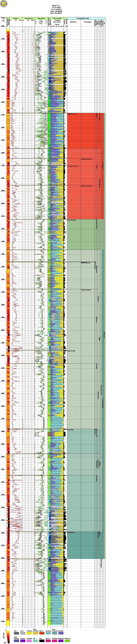Viewport: 137px width, 644px height.
Task: Click the Heebner Shale member label
Action: pyautogui.click(x=71, y=351)
